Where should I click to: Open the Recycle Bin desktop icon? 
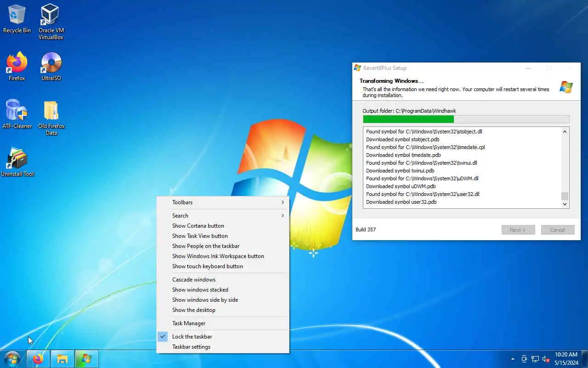pos(17,19)
